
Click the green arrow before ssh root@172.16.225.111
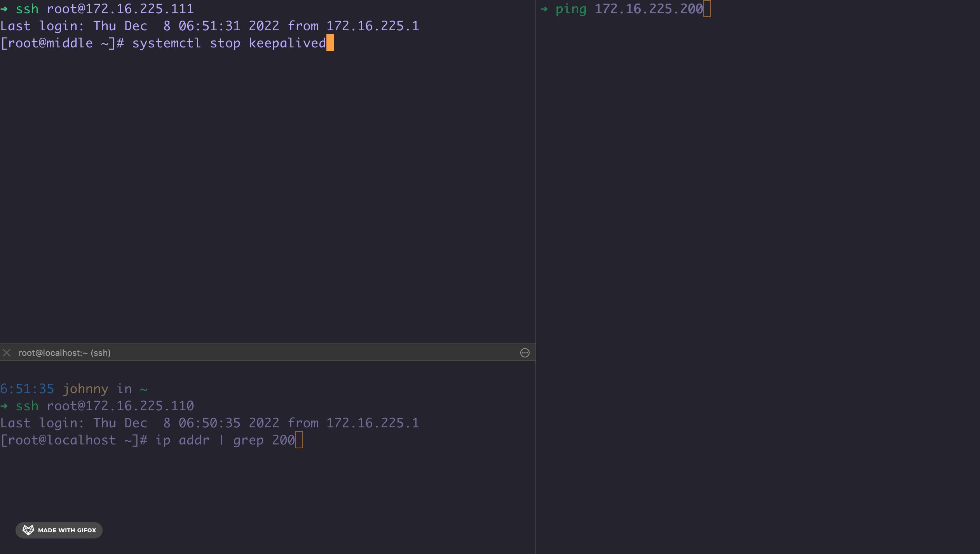(x=4, y=9)
